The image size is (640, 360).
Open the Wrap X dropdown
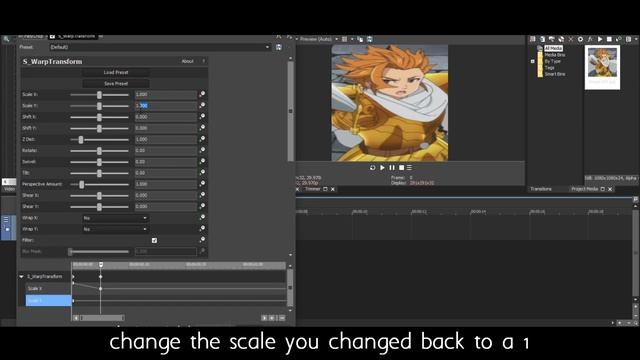[115, 218]
